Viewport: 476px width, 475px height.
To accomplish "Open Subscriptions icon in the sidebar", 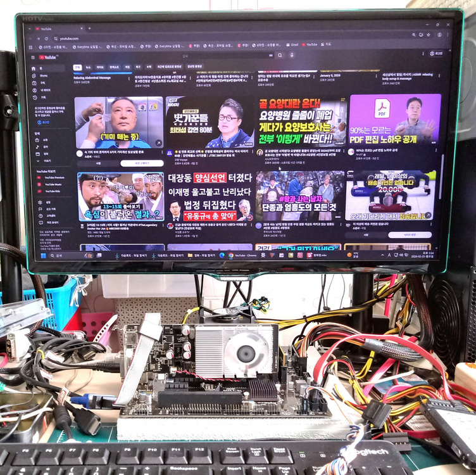I will point(34,83).
